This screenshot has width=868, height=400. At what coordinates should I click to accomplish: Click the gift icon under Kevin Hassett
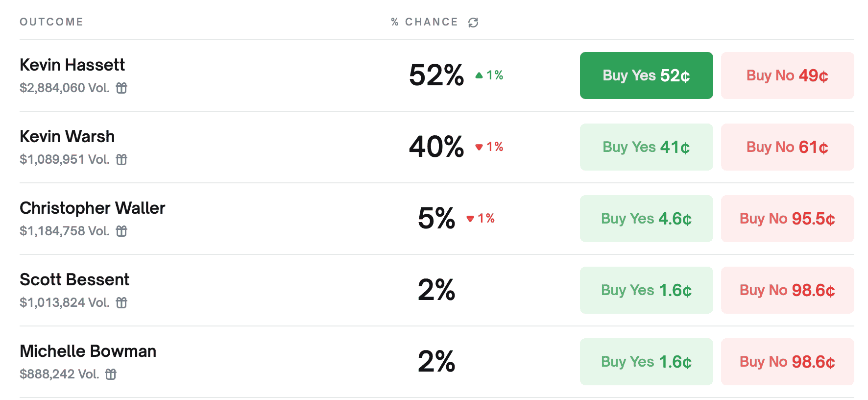pyautogui.click(x=121, y=88)
